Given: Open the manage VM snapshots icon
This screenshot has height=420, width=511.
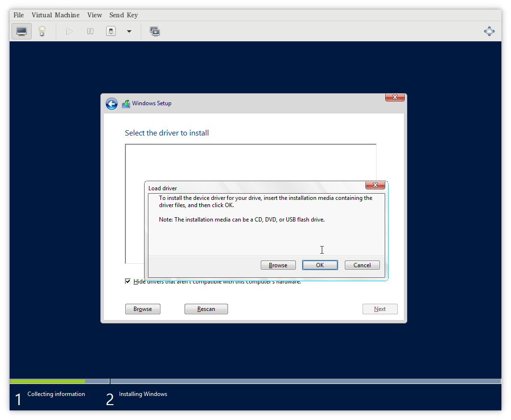Looking at the screenshot, I should click(155, 31).
